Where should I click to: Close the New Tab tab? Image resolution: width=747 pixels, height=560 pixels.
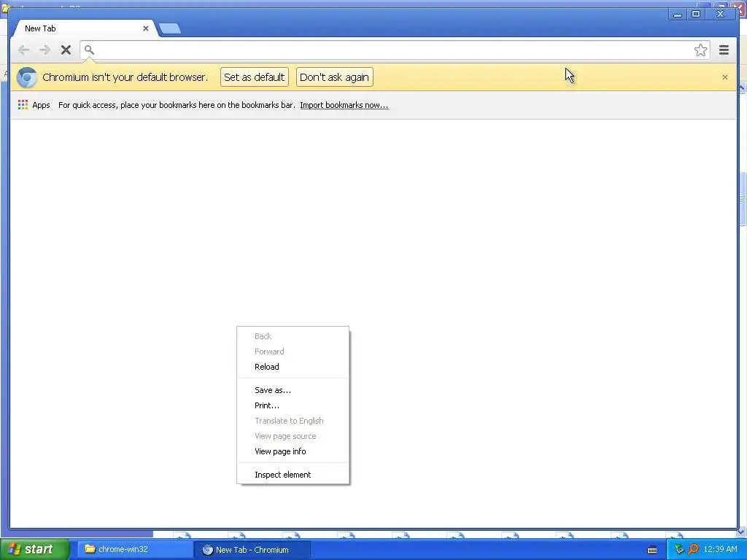(x=146, y=28)
